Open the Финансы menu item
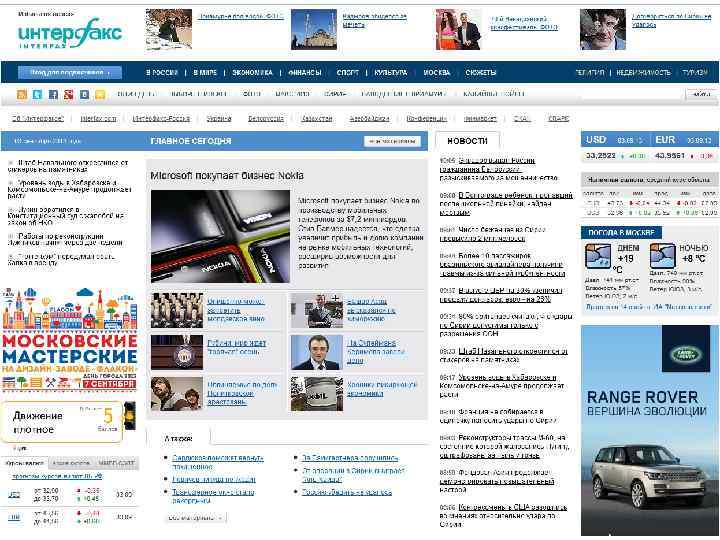720x540 pixels. click(305, 73)
